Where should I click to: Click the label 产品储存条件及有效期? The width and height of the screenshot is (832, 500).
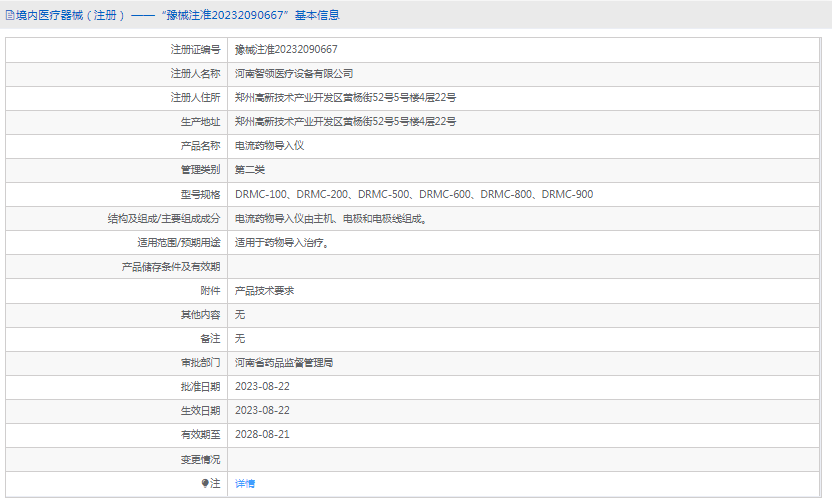click(x=171, y=266)
